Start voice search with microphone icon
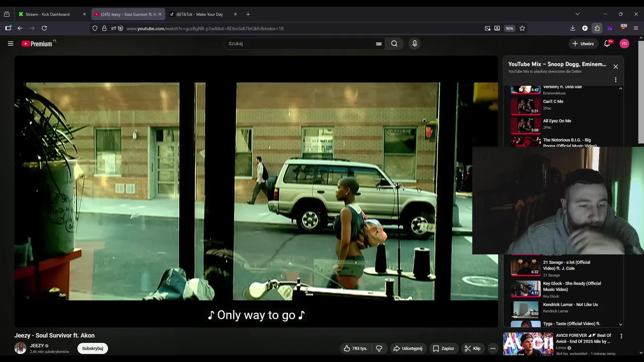This screenshot has height=362, width=644. coord(415,44)
